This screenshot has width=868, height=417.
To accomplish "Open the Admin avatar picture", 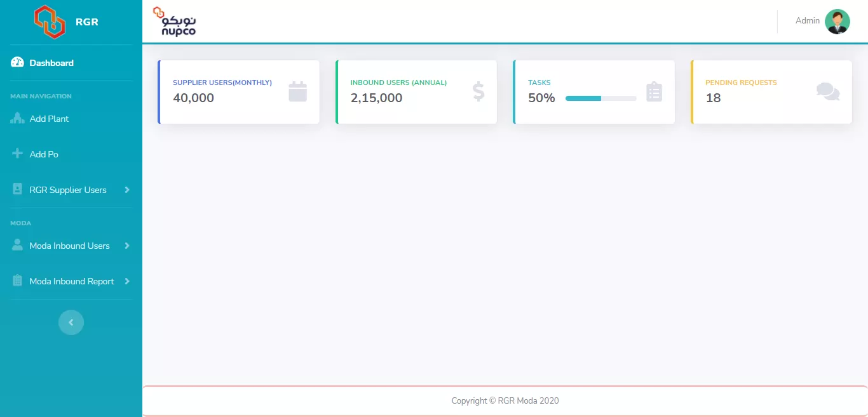I will pos(837,22).
